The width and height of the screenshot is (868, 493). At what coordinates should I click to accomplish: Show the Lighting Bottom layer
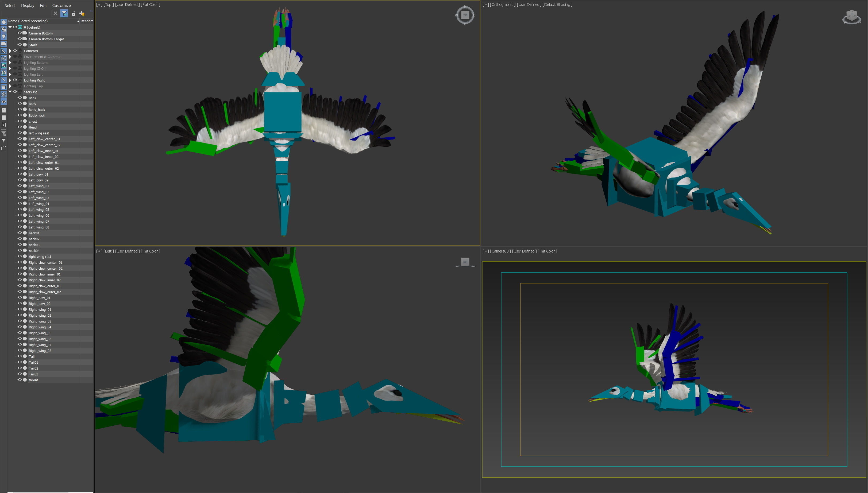pyautogui.click(x=15, y=63)
